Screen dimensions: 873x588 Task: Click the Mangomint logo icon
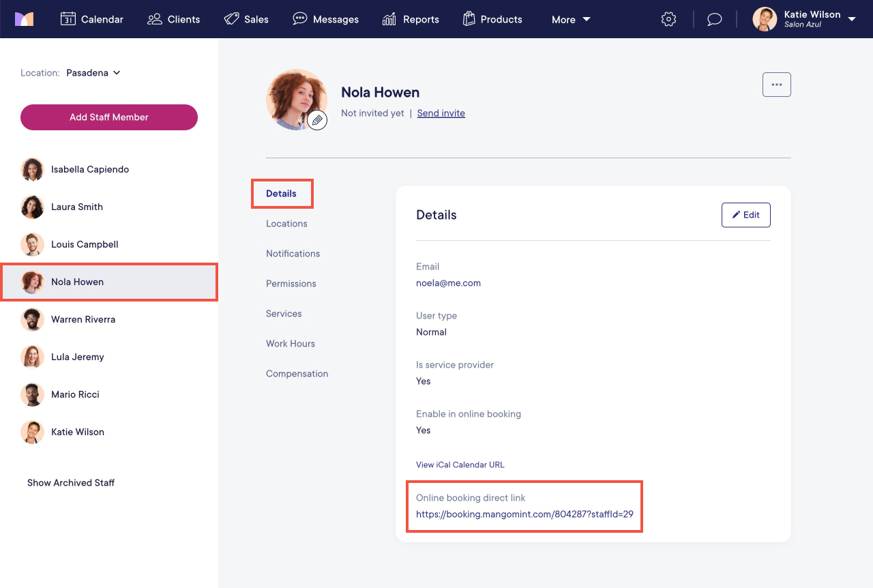25,19
